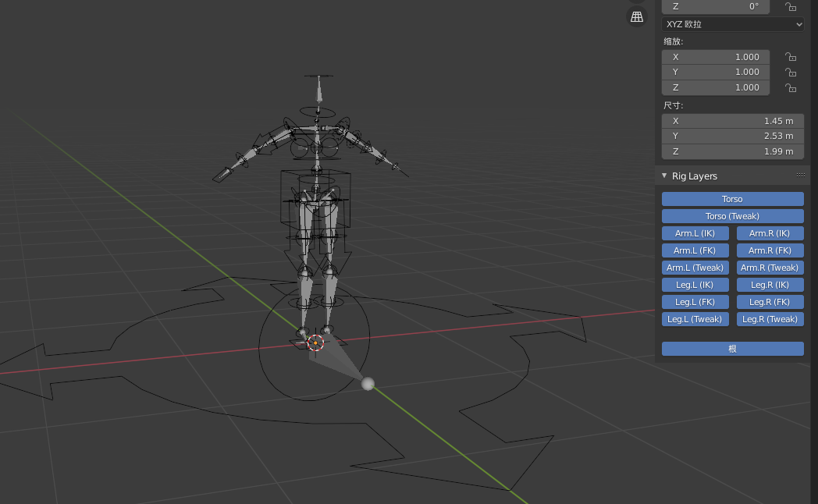Image resolution: width=818 pixels, height=504 pixels.
Task: Toggle the Arm.R (IK) layer
Action: tap(770, 233)
